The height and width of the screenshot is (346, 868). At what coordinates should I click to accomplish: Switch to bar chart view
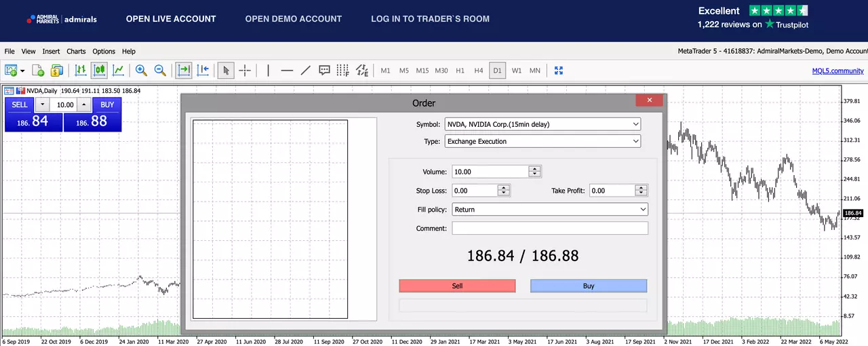pyautogui.click(x=81, y=70)
